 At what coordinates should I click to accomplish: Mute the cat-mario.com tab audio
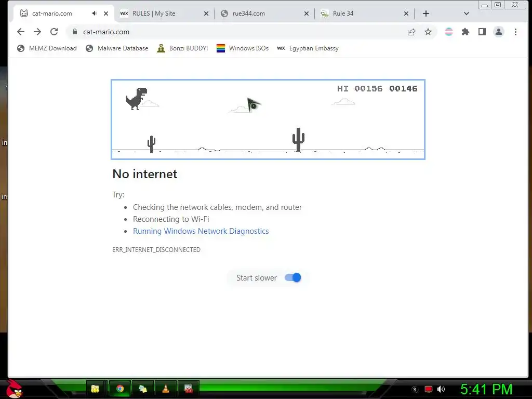[95, 14]
